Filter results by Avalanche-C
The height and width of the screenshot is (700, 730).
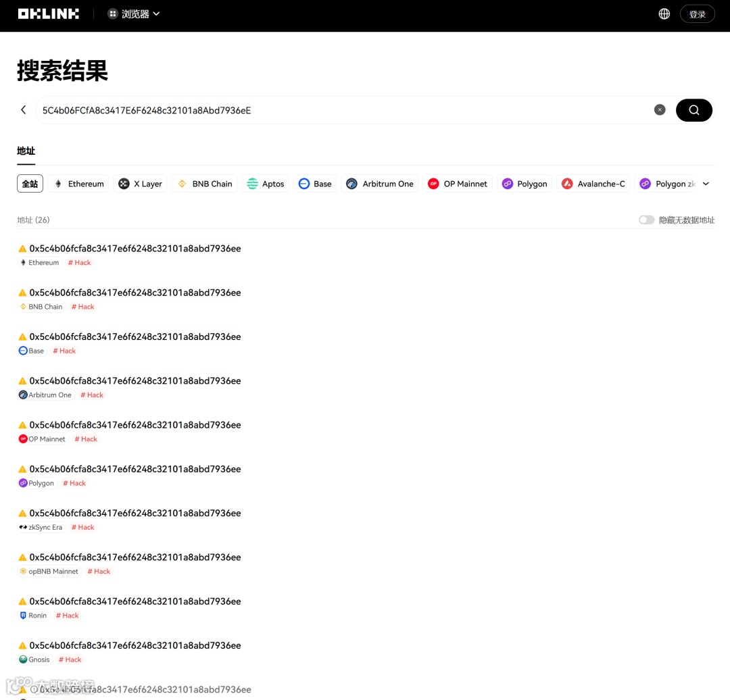(593, 183)
